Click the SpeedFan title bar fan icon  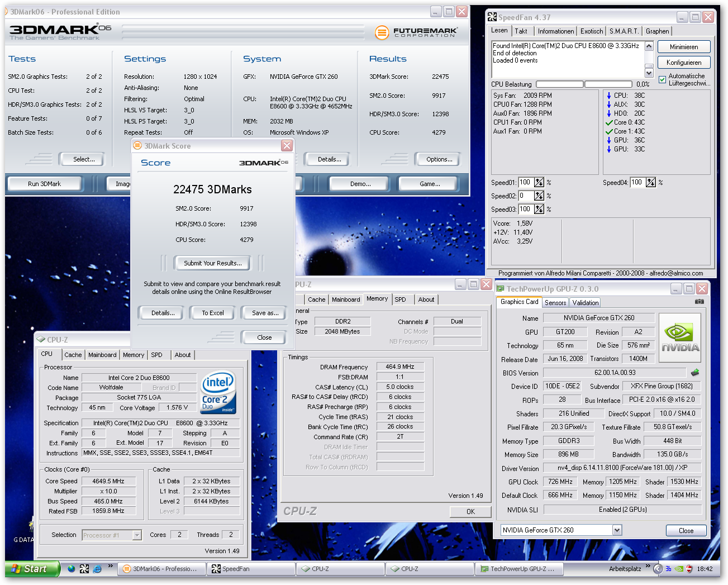pos(492,17)
